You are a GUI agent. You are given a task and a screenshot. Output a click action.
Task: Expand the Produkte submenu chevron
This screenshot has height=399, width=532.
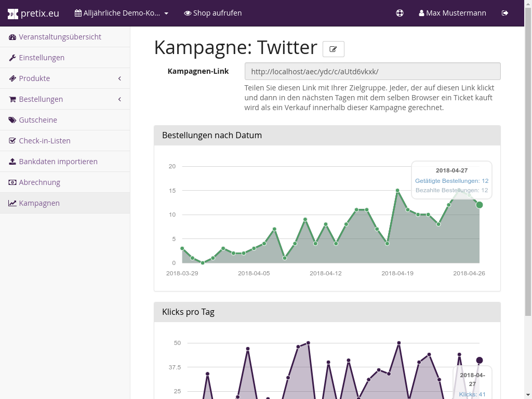click(119, 78)
